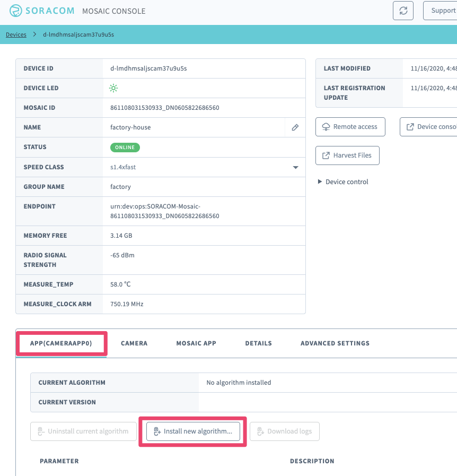Select the 58.0 °C temperature value
The width and height of the screenshot is (457, 476).
coord(120,284)
